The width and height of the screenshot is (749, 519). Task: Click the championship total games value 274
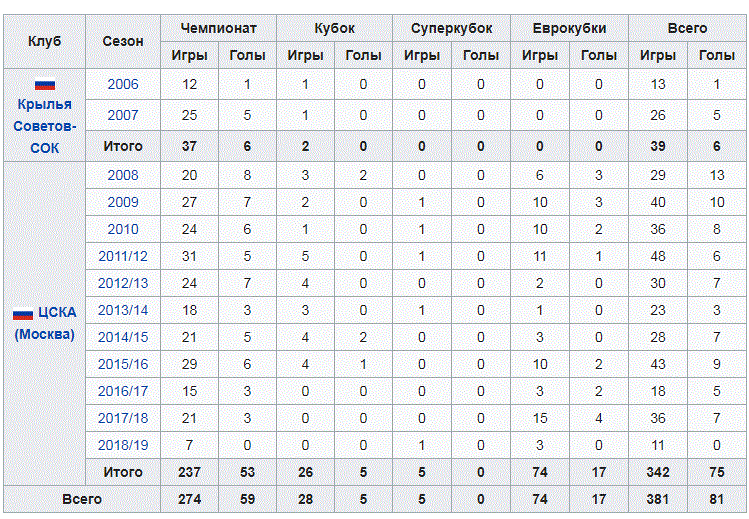pyautogui.click(x=189, y=499)
